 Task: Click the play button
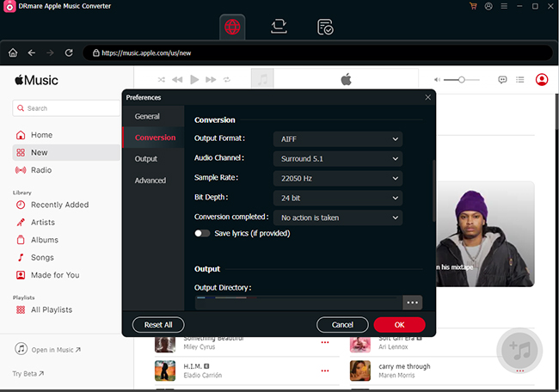point(194,79)
